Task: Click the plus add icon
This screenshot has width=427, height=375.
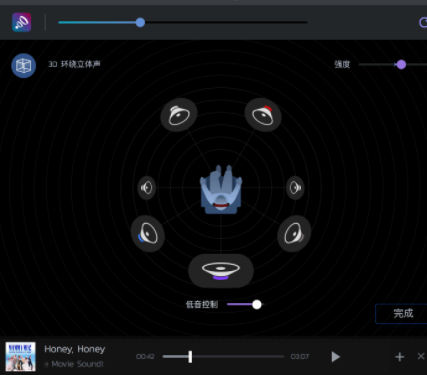Action: click(x=400, y=357)
